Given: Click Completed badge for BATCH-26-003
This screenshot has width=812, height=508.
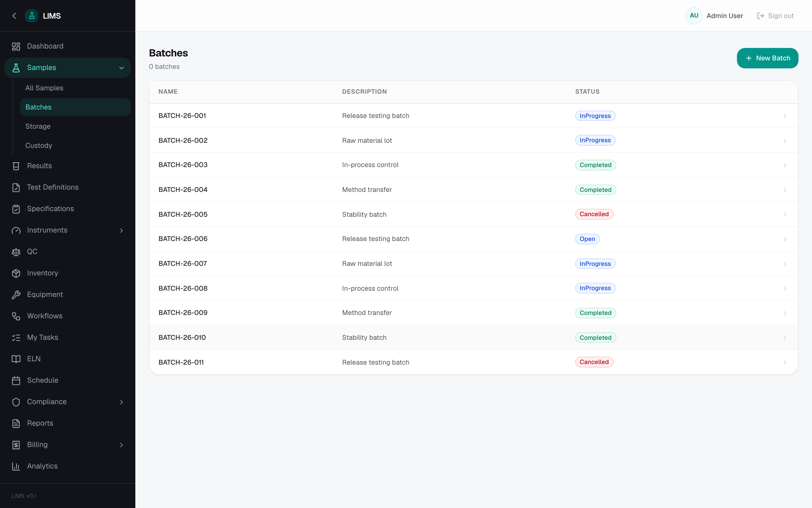Looking at the screenshot, I should pos(595,165).
